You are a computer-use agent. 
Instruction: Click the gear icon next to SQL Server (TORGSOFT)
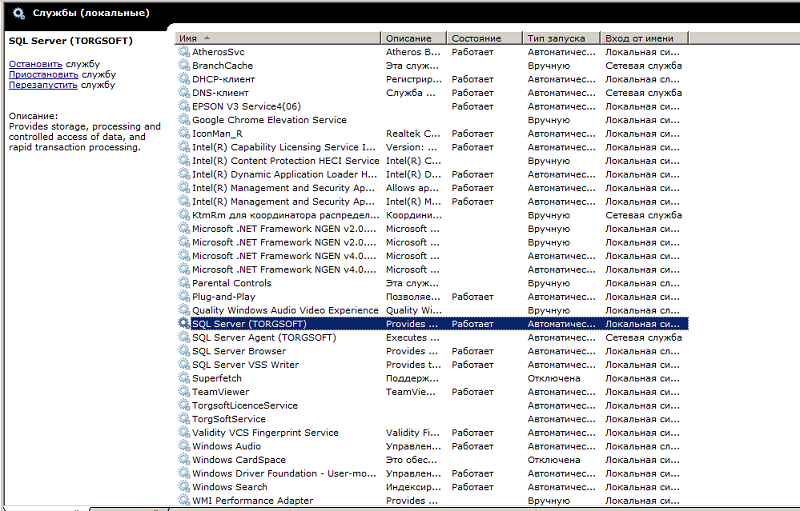(x=183, y=324)
